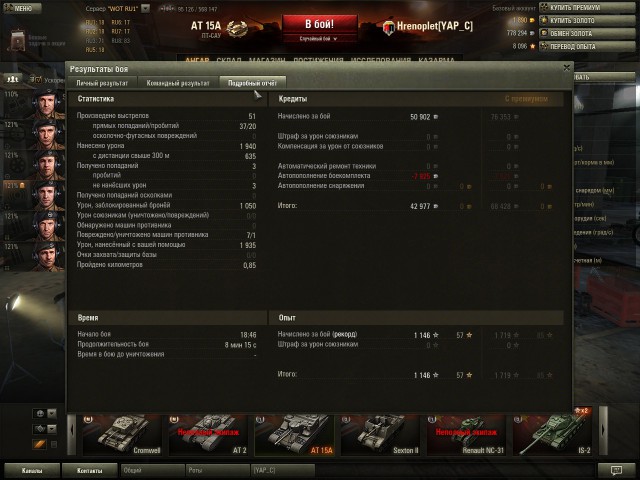The image size is (640, 480).
Task: Select the Подробный отчёт tab
Action: [252, 83]
